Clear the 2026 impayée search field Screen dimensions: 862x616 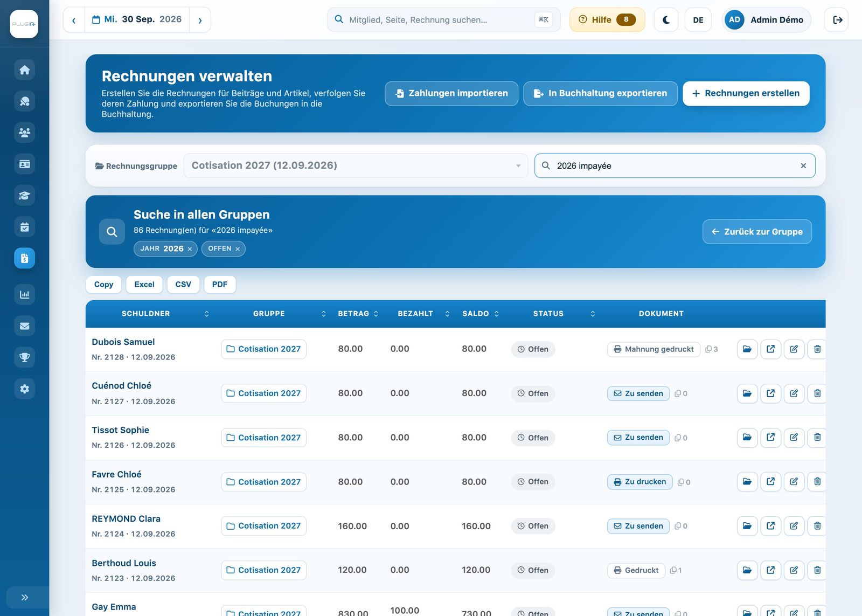coord(803,166)
